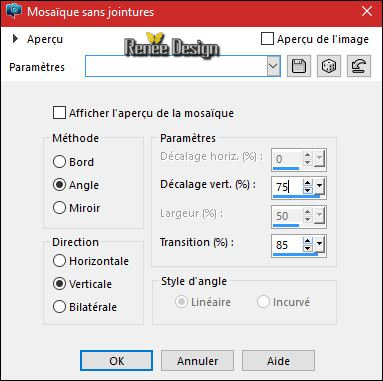
Task: Click the randomize parameters dice icon
Action: (x=329, y=66)
